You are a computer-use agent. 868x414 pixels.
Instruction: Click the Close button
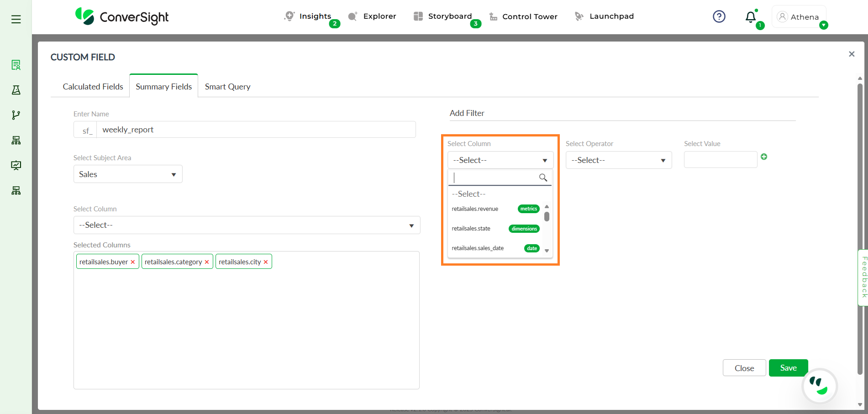click(x=744, y=368)
